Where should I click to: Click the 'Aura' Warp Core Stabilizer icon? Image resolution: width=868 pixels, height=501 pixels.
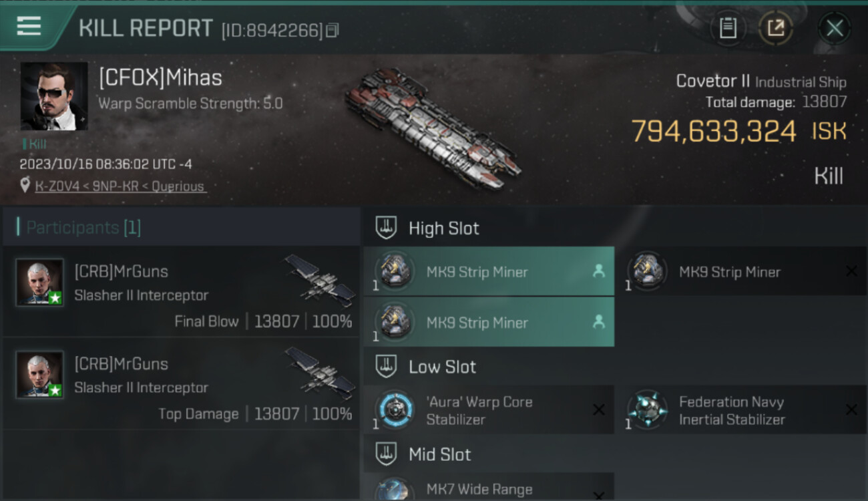(395, 409)
